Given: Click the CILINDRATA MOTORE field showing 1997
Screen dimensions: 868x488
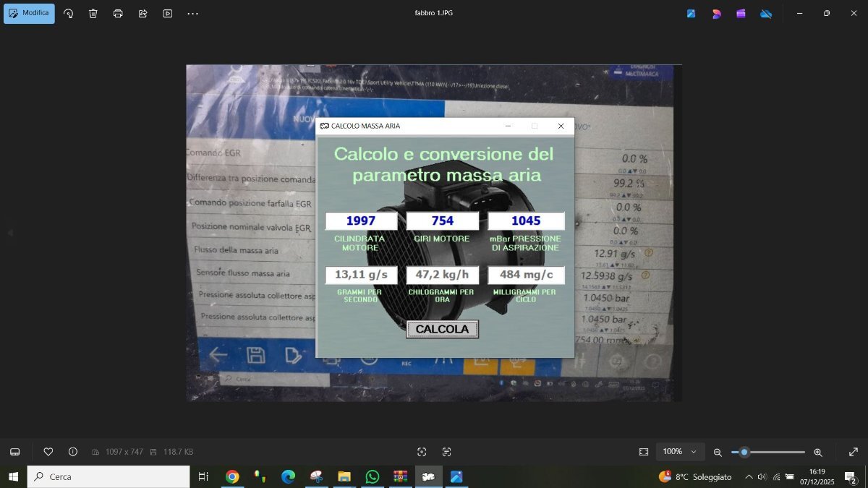Looking at the screenshot, I should pos(361,221).
